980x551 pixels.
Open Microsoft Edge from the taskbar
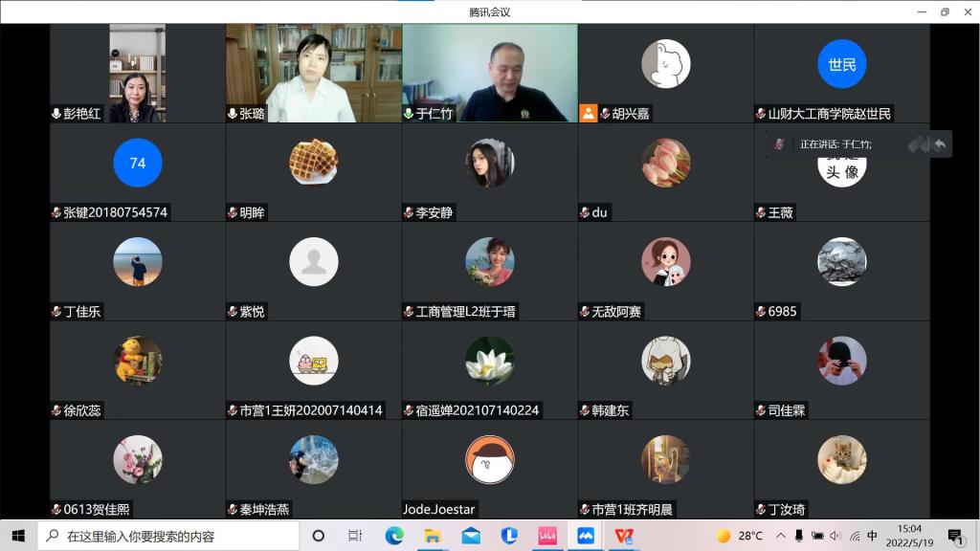click(x=394, y=536)
